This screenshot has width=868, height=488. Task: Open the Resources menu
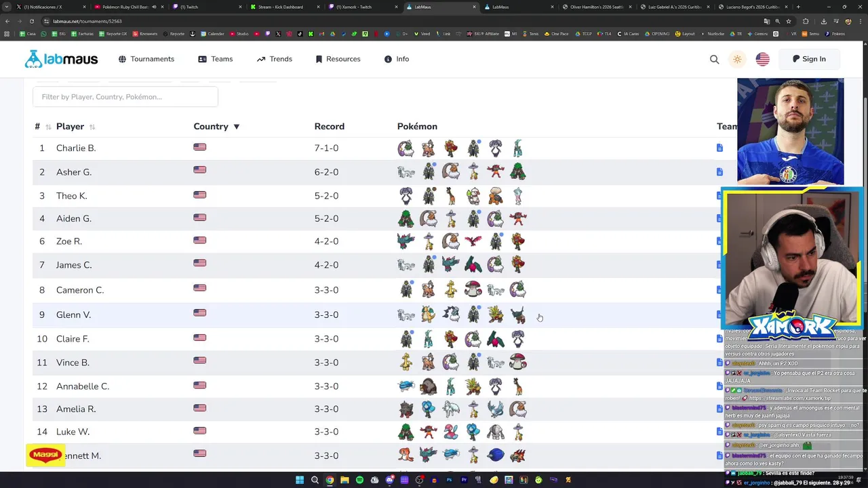[338, 59]
